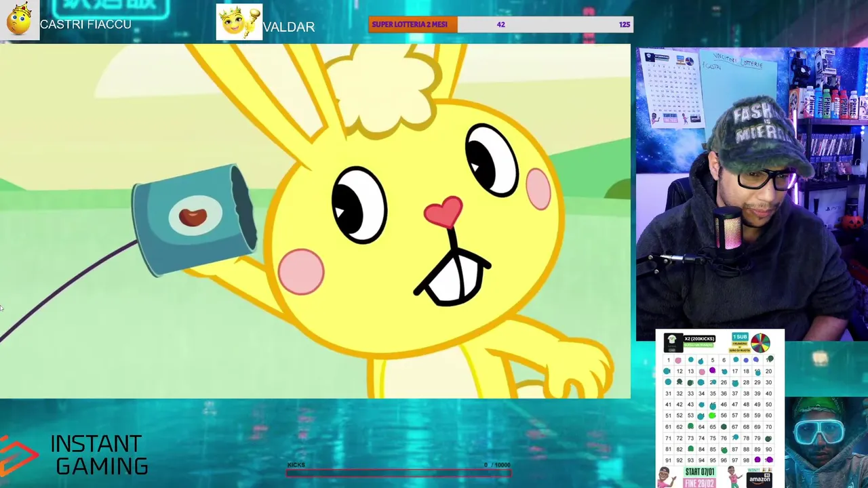Select number 13 on the lottery grid
Image resolution: width=868 pixels, height=488 pixels.
[691, 371]
